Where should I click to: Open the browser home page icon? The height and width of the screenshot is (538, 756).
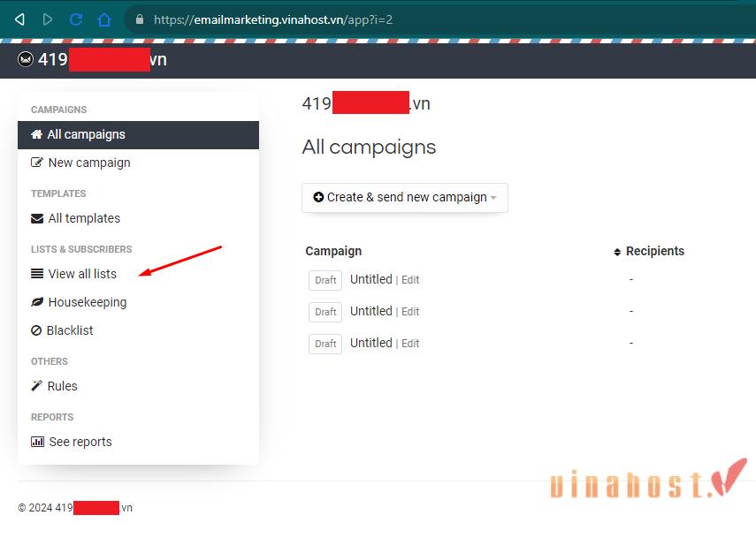104,19
